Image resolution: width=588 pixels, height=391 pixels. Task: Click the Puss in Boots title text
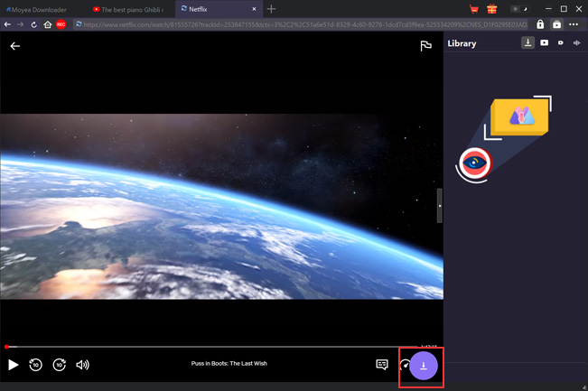pyautogui.click(x=229, y=363)
